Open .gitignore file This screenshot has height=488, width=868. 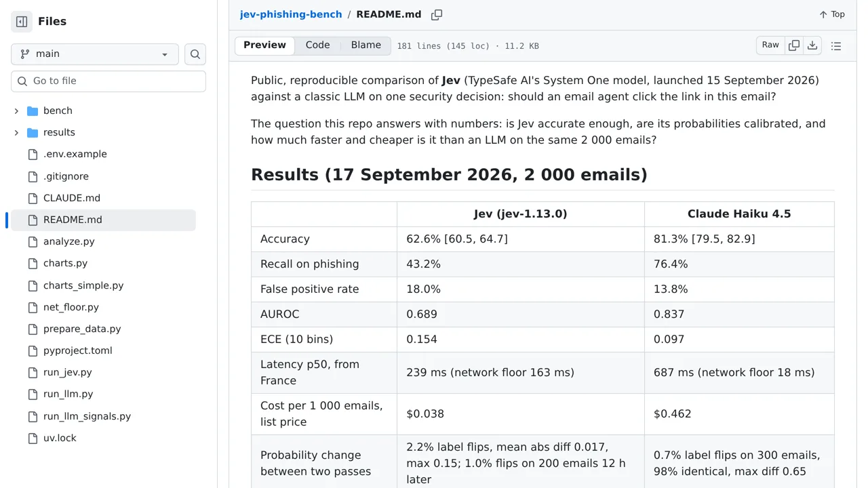[66, 176]
